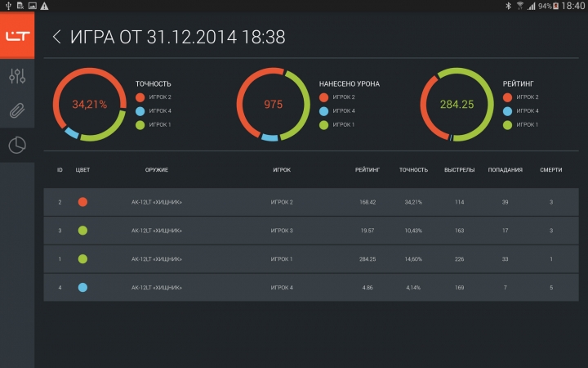The width and height of the screenshot is (588, 368).
Task: Tap the orange LT logo icon
Action: [x=17, y=36]
